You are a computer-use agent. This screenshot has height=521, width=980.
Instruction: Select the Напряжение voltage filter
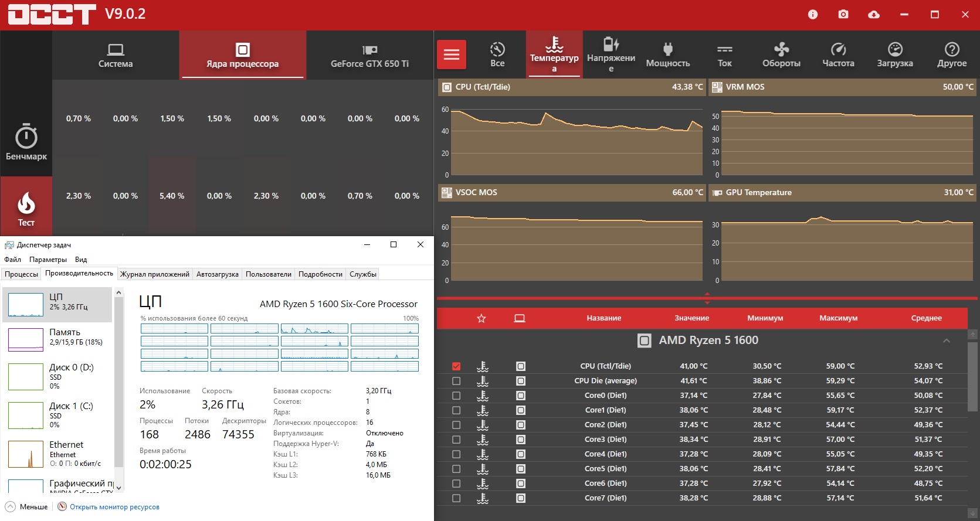click(x=611, y=55)
